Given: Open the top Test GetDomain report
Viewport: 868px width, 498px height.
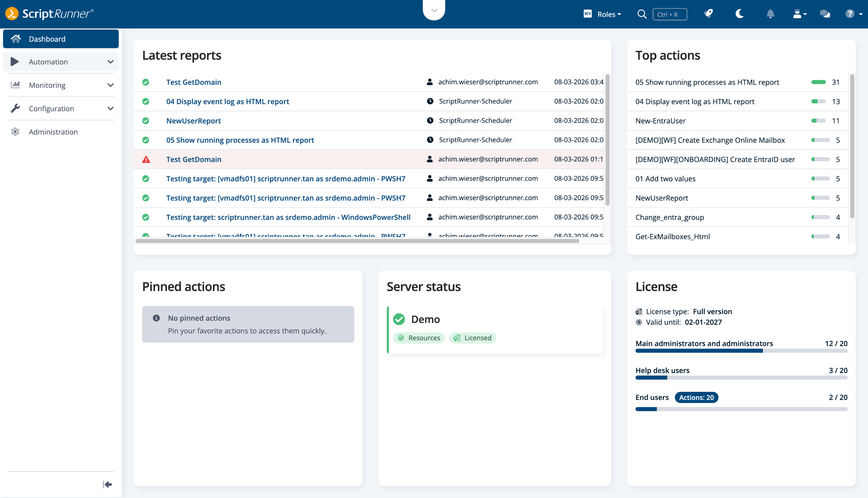Looking at the screenshot, I should coord(194,82).
